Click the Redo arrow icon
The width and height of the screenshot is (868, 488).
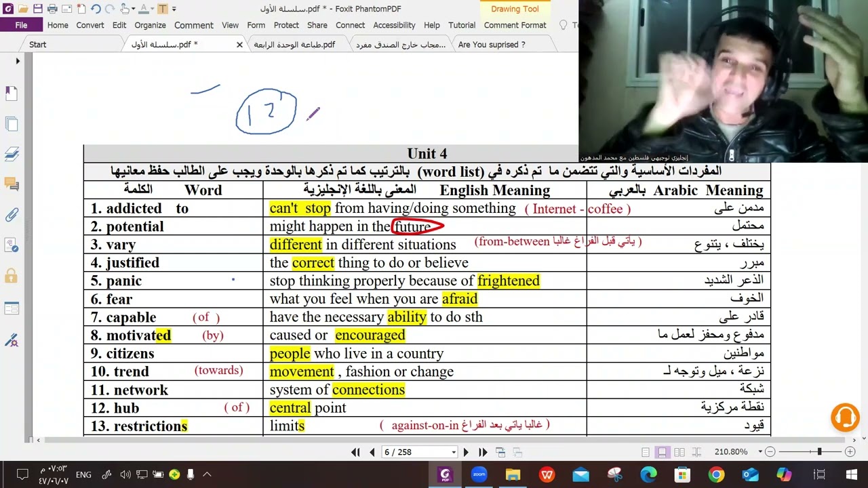pyautogui.click(x=111, y=9)
